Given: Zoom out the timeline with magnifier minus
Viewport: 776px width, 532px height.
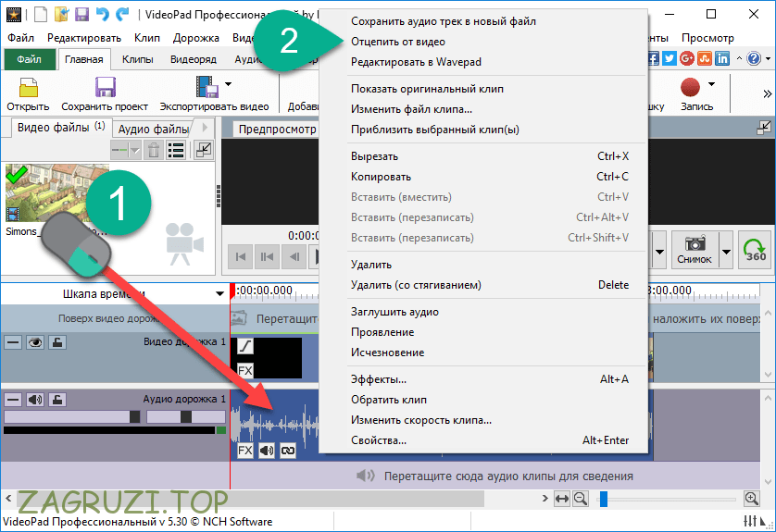Looking at the screenshot, I should (580, 499).
